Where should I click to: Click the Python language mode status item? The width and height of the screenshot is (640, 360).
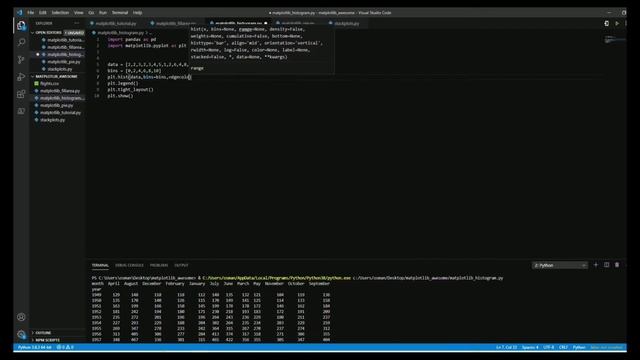[579, 347]
